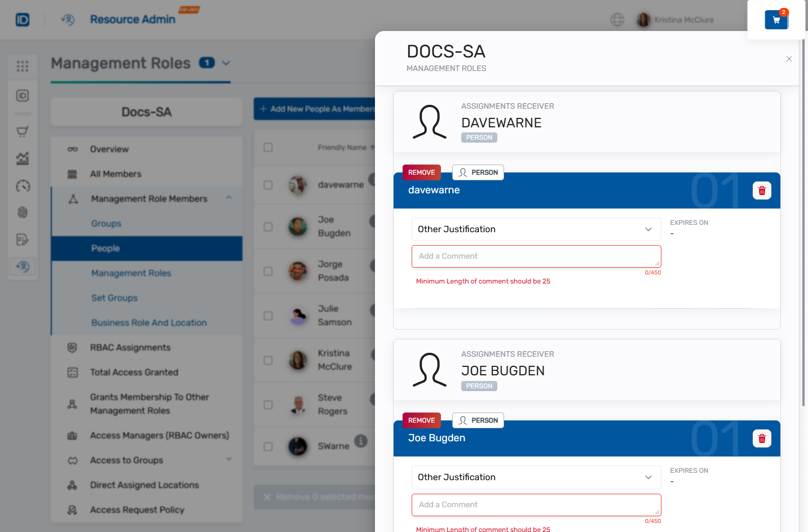Image resolution: width=808 pixels, height=532 pixels.
Task: Open davewarne Other Justification dropdown
Action: (x=536, y=229)
